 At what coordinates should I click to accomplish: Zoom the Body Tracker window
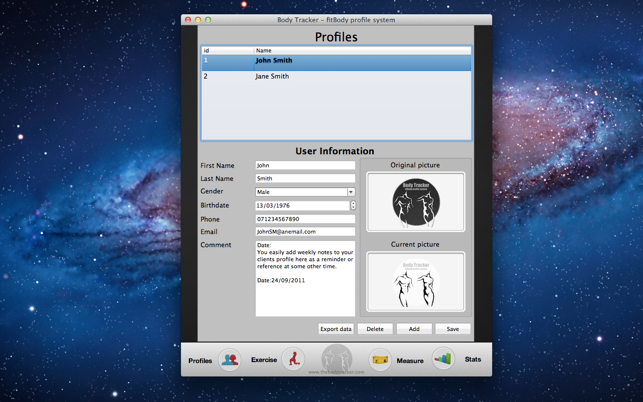coord(208,20)
